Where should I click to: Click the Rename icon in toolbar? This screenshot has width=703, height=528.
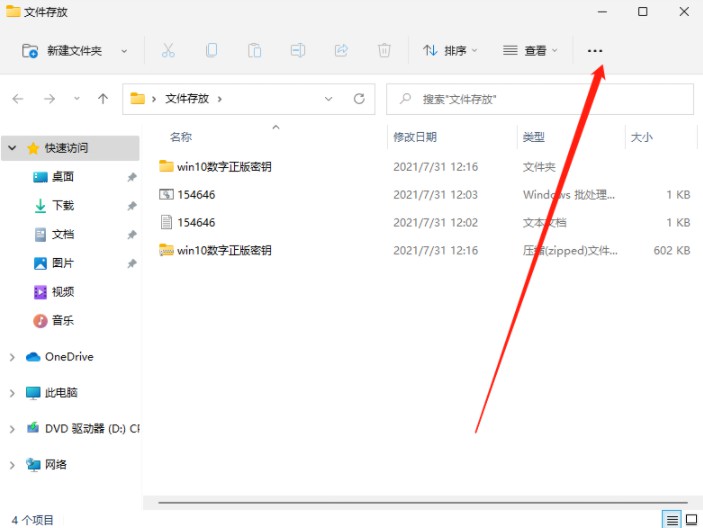(x=298, y=50)
